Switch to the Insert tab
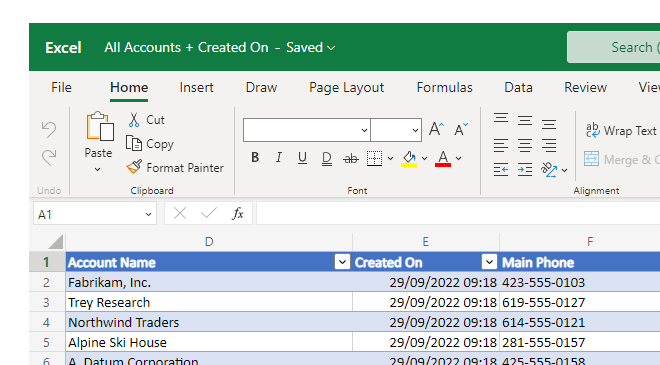660x365 pixels. [x=196, y=87]
